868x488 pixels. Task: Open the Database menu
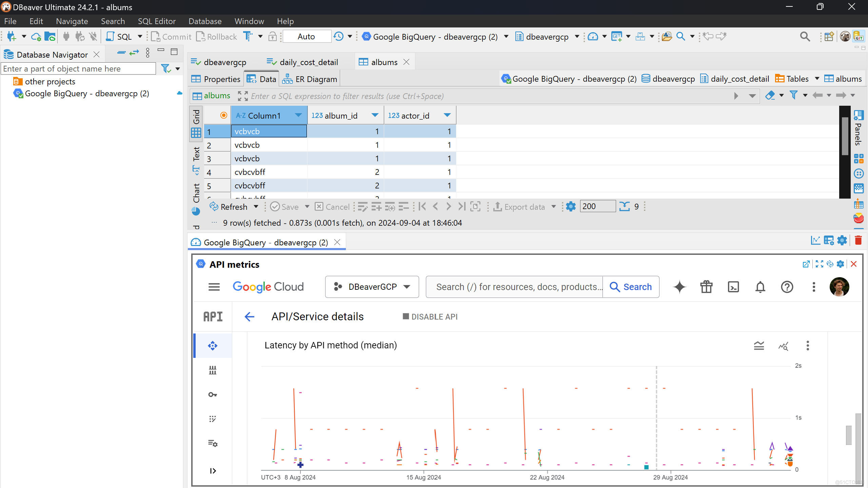tap(205, 21)
